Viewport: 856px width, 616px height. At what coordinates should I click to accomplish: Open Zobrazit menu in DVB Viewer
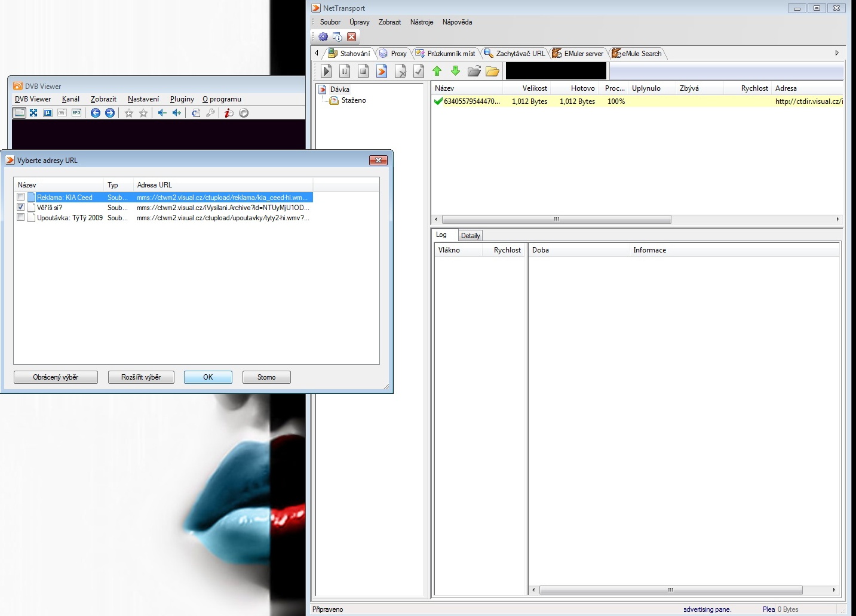[x=103, y=99]
